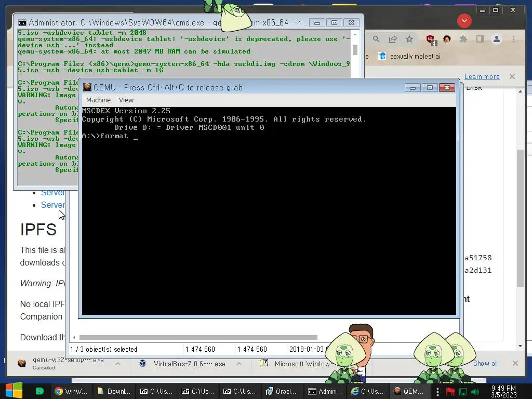Screen dimensions: 532x399
Task: Click the Windows Start button
Action: (14, 391)
